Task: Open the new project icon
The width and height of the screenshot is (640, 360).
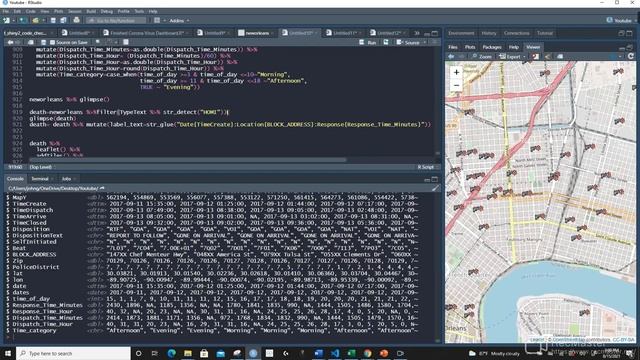Action: tap(22, 20)
